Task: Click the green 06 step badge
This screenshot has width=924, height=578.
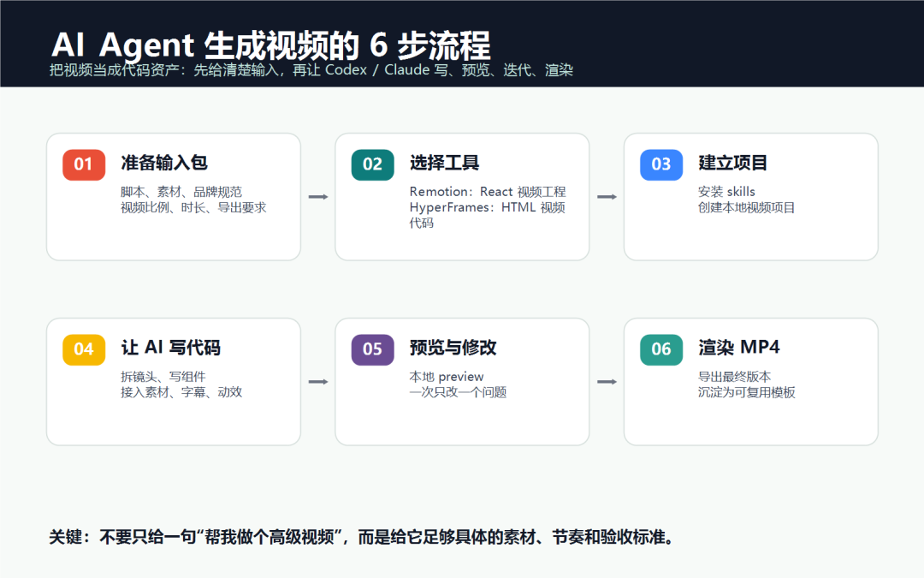Action: (661, 349)
